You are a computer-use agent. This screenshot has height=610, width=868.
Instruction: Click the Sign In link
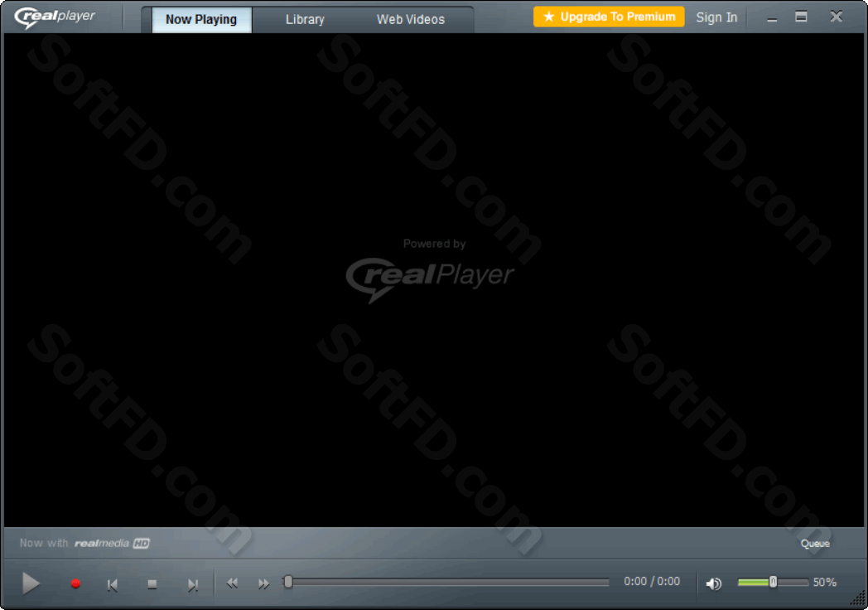coord(716,17)
